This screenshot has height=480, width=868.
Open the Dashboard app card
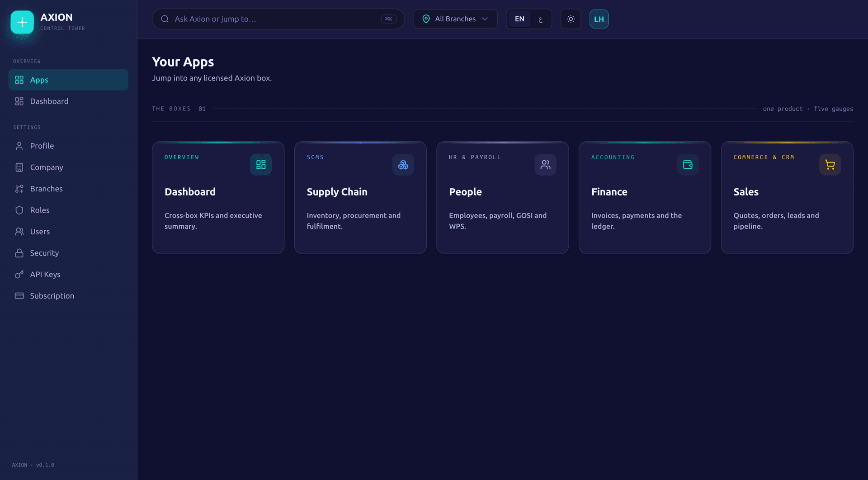tap(218, 198)
